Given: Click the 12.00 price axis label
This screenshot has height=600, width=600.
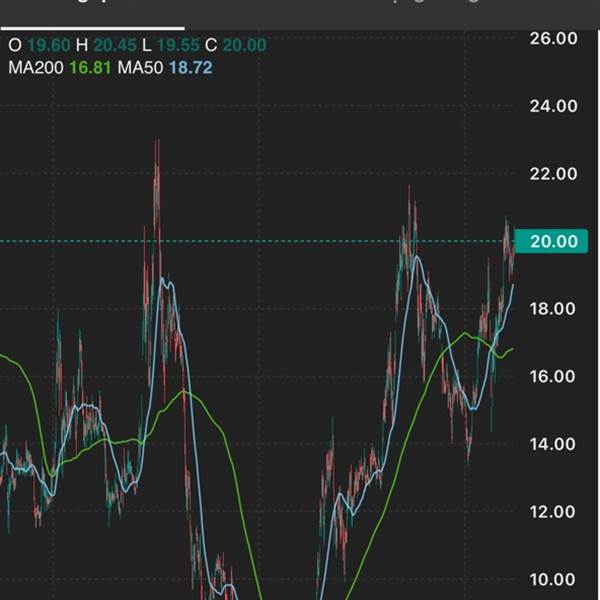Looking at the screenshot, I should point(552,512).
